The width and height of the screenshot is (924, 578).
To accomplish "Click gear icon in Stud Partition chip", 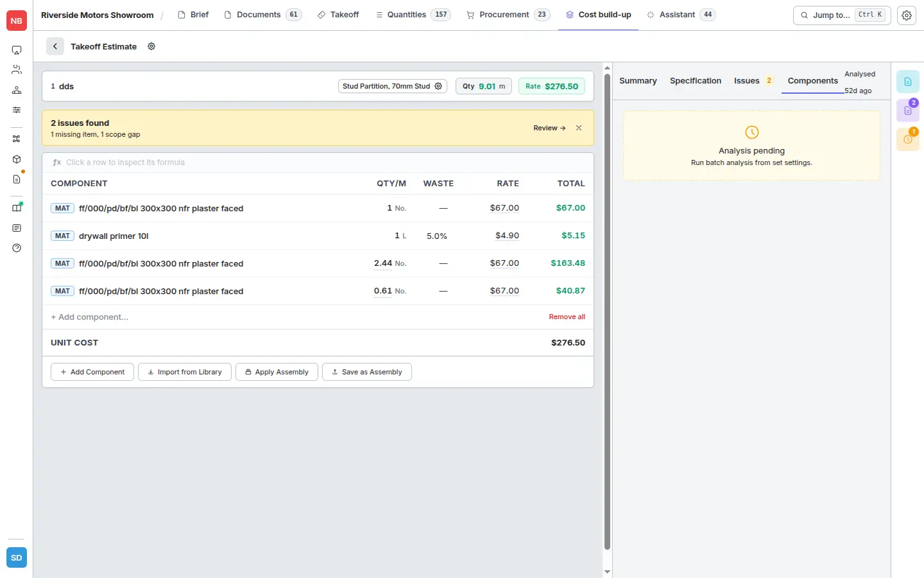I will tap(439, 86).
